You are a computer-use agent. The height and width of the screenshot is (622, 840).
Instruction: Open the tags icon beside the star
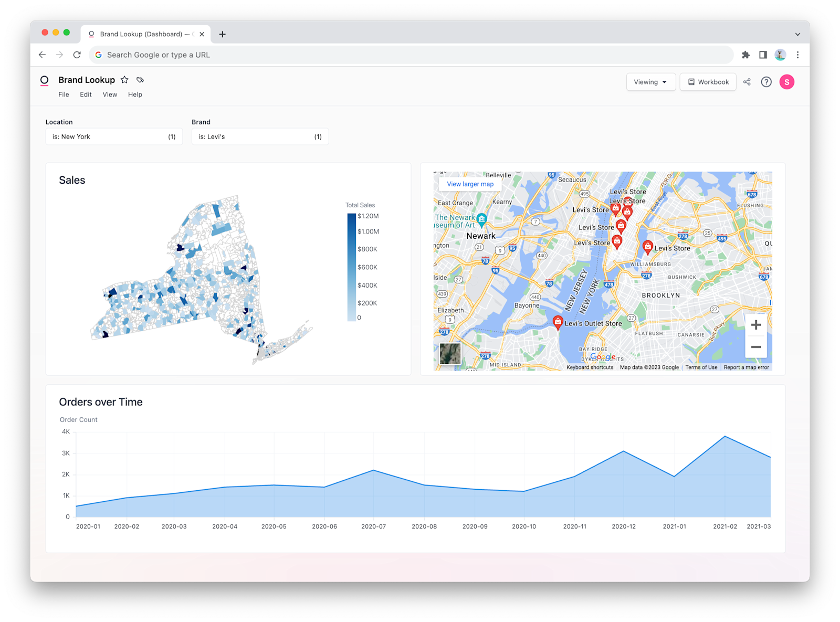point(140,80)
